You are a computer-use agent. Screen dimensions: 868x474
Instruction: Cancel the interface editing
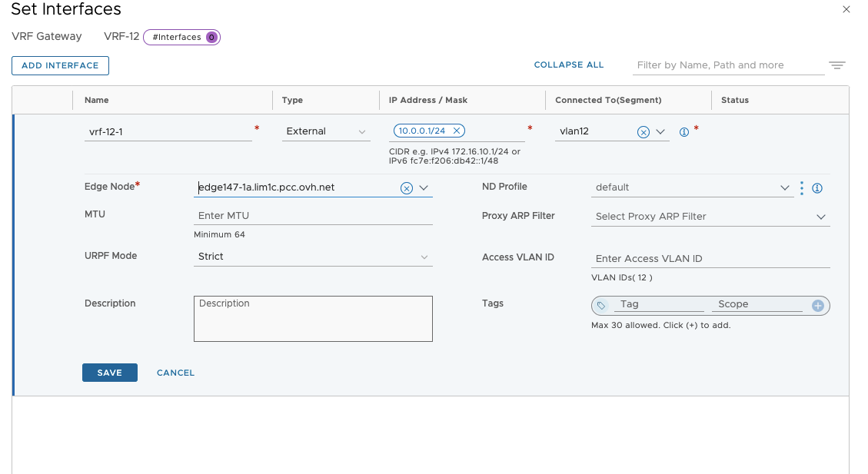coord(175,373)
